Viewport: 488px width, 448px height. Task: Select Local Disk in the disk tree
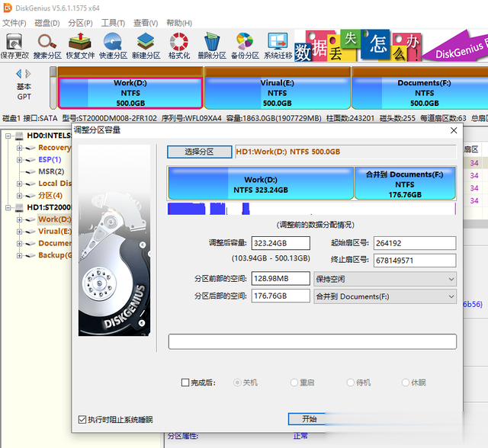(55, 184)
